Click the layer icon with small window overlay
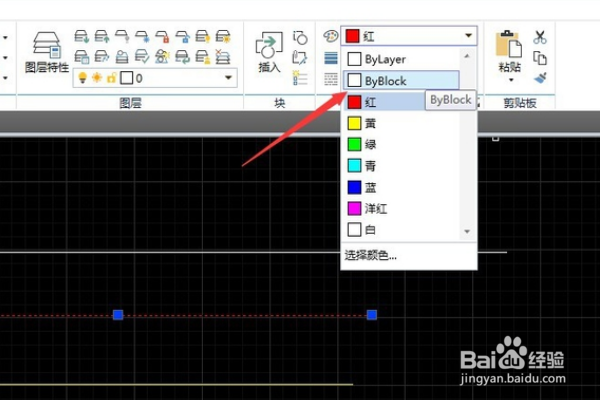 (x=82, y=57)
